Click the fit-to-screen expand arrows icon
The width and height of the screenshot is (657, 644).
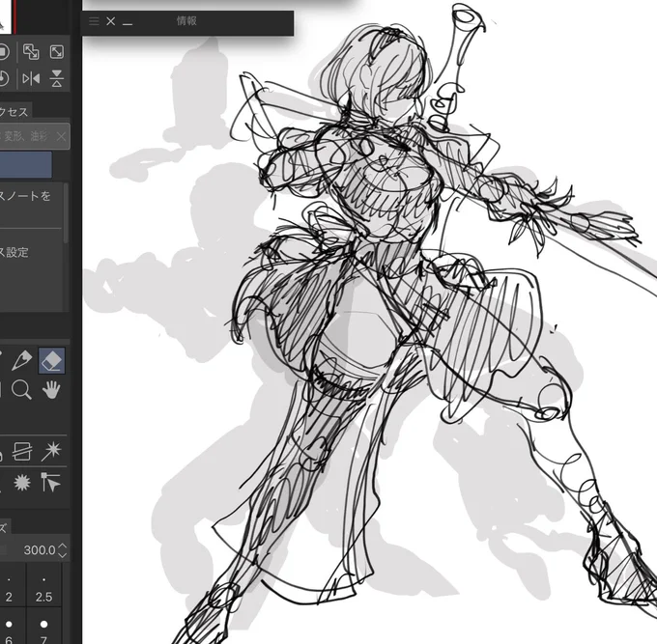[57, 52]
